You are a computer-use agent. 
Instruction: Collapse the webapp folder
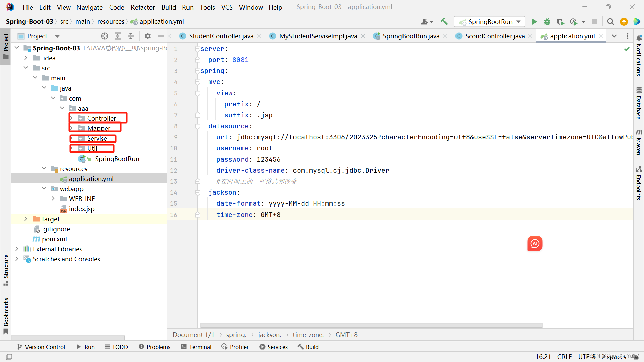pyautogui.click(x=44, y=188)
